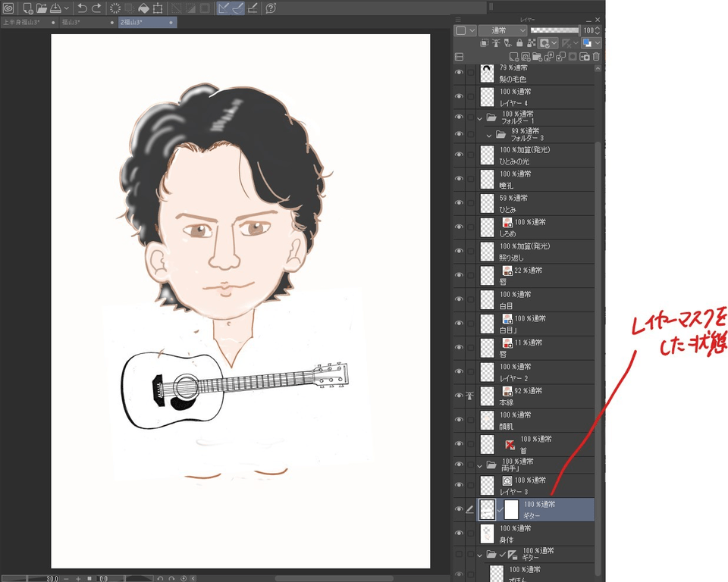Click the ギター layer image thumbnail
728x582 pixels.
point(487,509)
